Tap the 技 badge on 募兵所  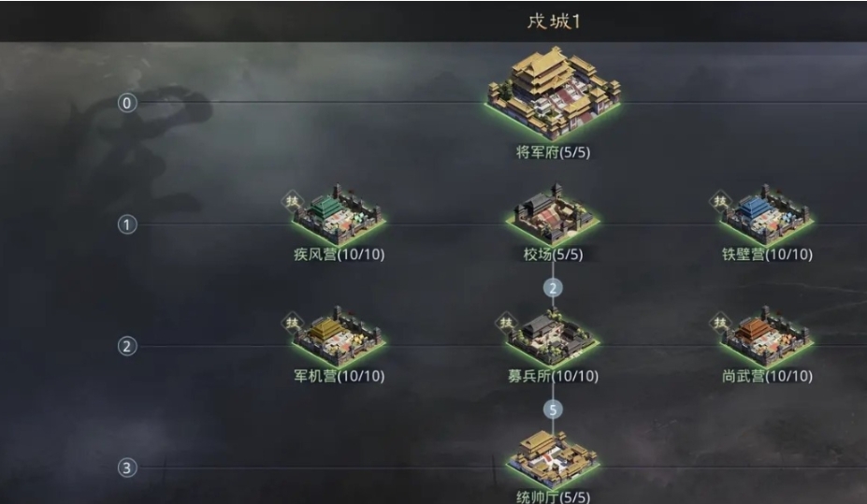pyautogui.click(x=506, y=323)
